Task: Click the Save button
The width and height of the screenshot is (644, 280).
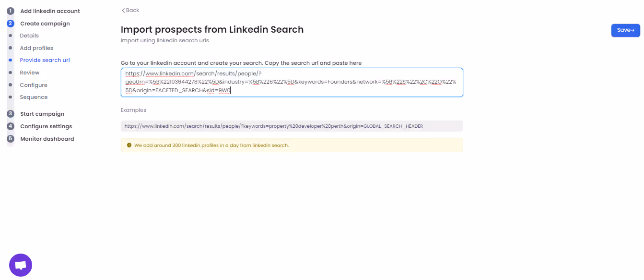Action: pos(625,30)
